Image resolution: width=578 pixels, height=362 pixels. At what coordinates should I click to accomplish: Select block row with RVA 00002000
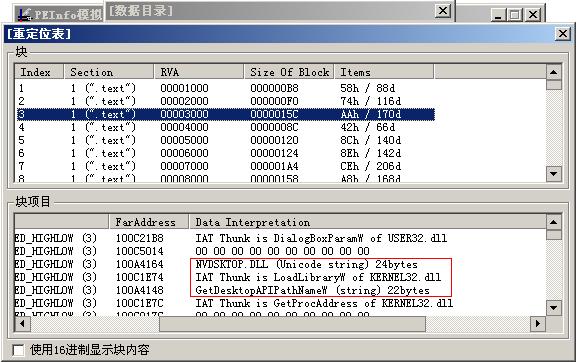click(x=226, y=101)
